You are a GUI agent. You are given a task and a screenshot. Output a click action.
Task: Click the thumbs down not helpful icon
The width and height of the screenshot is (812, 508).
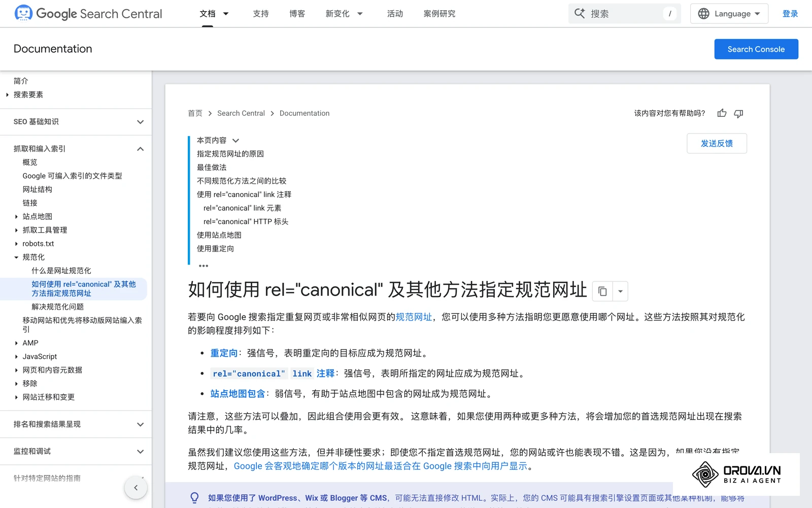[x=738, y=113]
